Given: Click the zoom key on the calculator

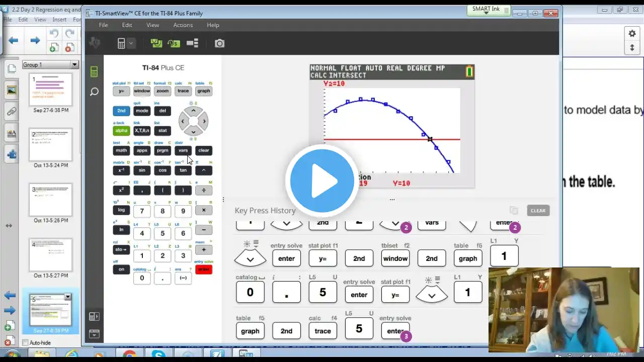Looking at the screenshot, I should (163, 91).
